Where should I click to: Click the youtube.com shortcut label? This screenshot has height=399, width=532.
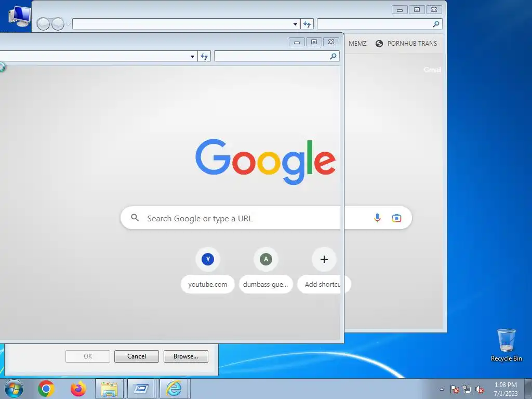click(208, 284)
